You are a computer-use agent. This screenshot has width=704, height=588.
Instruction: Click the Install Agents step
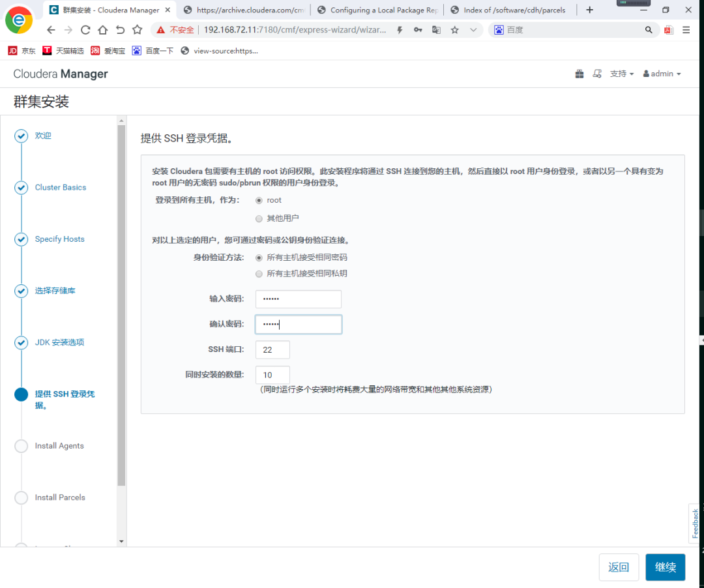pos(59,446)
